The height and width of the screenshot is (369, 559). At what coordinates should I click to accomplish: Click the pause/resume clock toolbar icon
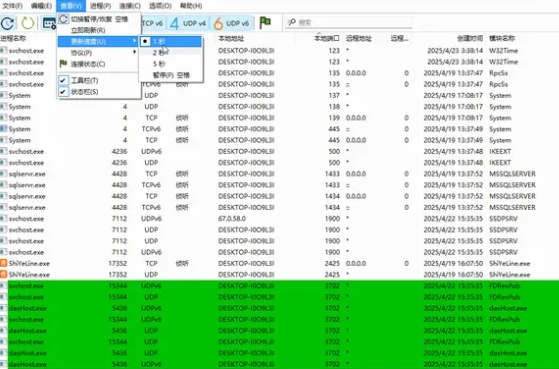pyautogui.click(x=8, y=23)
